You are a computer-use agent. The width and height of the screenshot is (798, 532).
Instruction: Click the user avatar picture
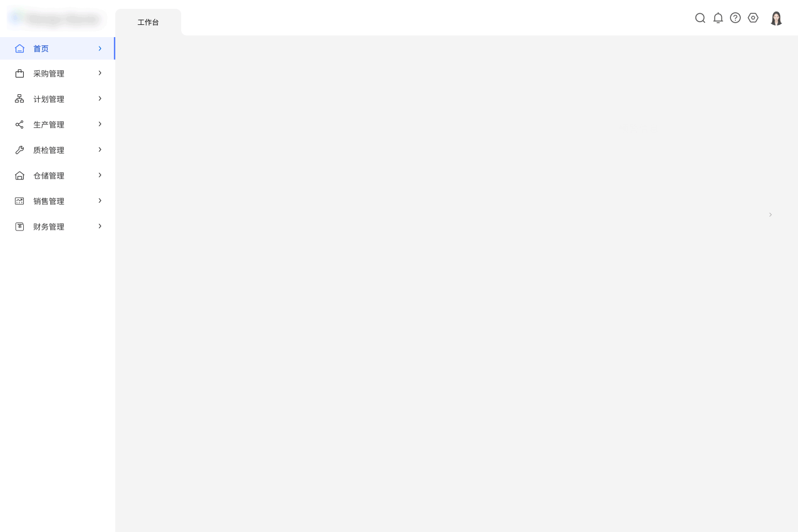click(x=776, y=18)
